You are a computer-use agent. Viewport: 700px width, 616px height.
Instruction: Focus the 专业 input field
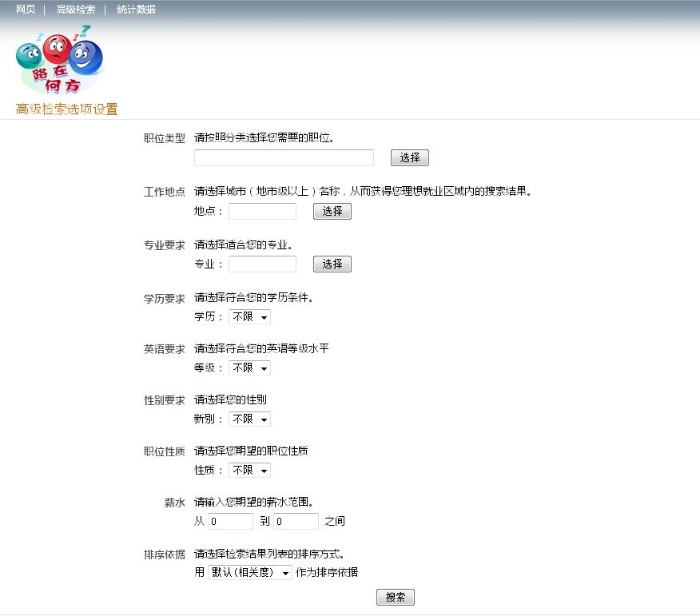click(x=262, y=264)
